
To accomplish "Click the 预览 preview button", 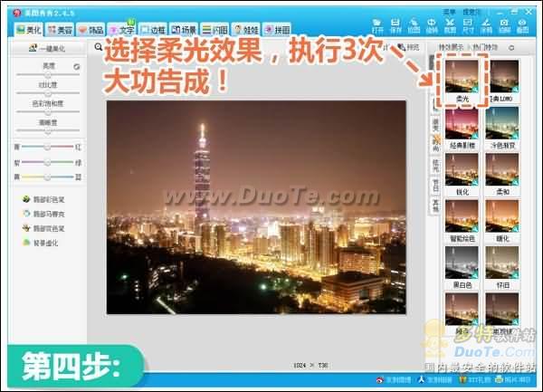I will [408, 47].
